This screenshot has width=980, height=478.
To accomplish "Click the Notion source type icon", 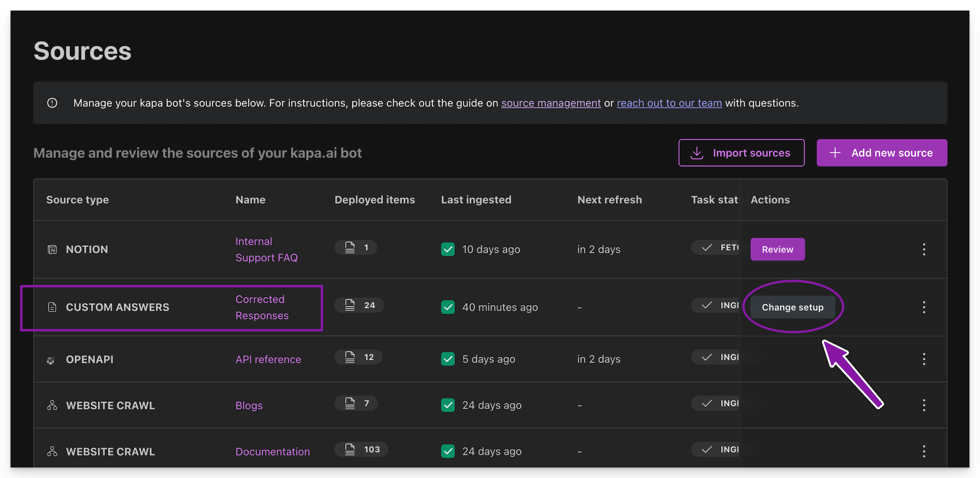I will coord(52,250).
